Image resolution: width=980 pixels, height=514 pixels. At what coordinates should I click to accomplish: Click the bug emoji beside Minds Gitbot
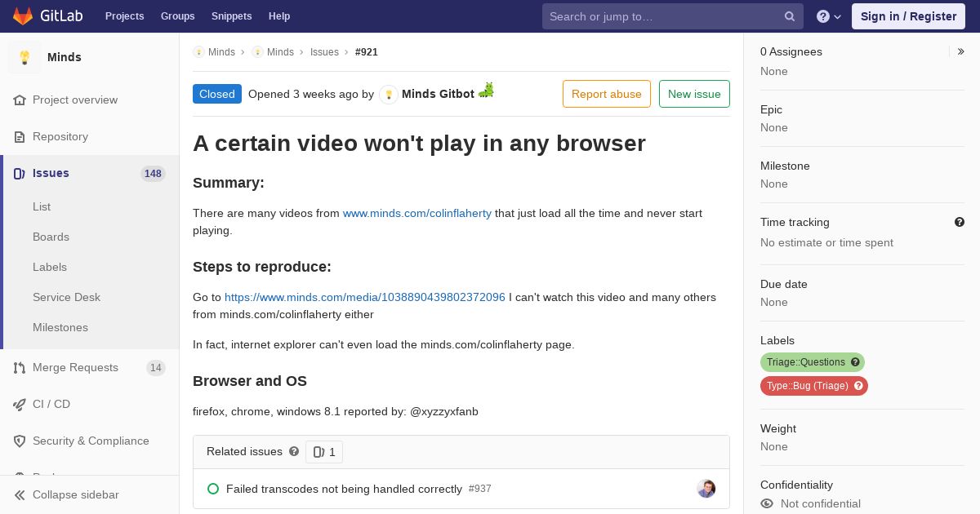[x=487, y=90]
